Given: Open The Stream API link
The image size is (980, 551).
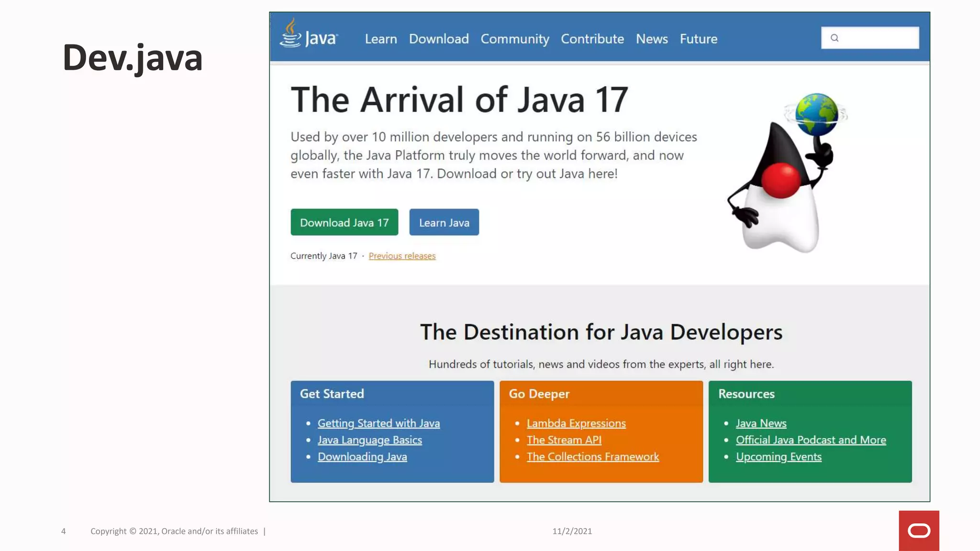Looking at the screenshot, I should click(x=564, y=440).
